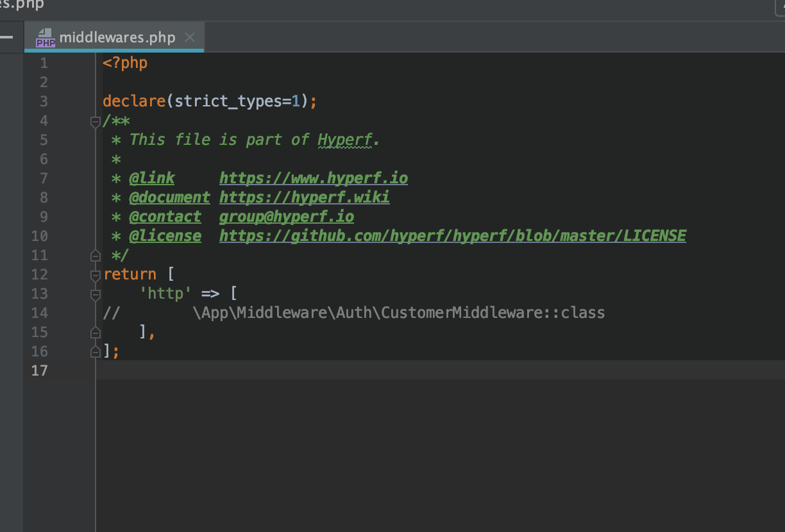785x532 pixels.
Task: Click line number 14 in the gutter
Action: 40,312
